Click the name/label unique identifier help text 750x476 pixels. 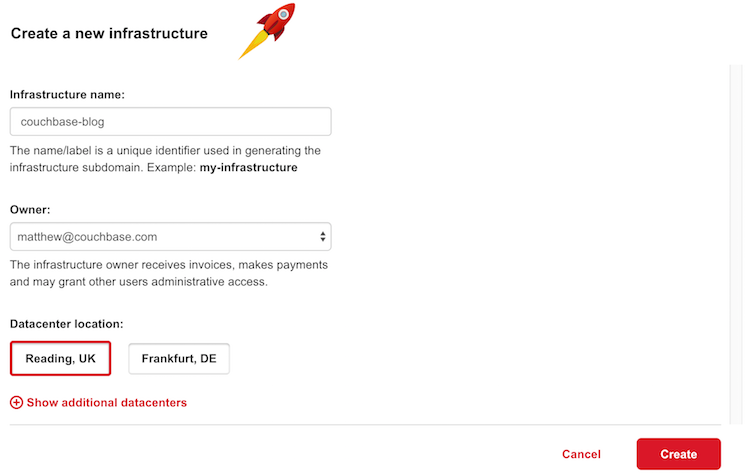click(x=165, y=150)
